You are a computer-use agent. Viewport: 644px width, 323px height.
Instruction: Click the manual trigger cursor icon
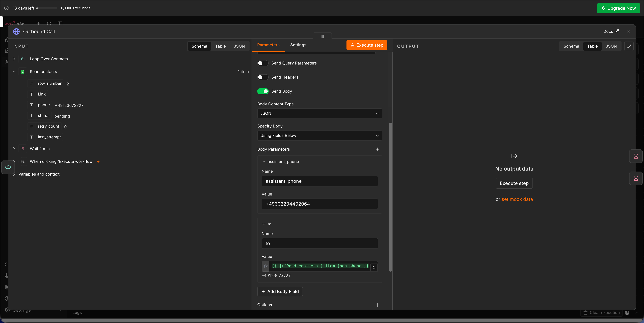[23, 162]
